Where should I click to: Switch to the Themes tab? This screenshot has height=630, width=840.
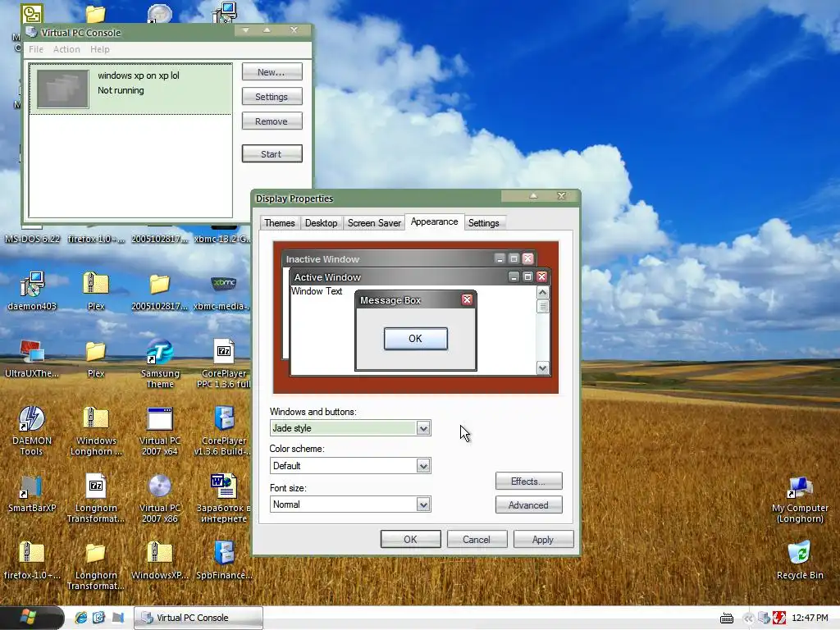(x=279, y=223)
